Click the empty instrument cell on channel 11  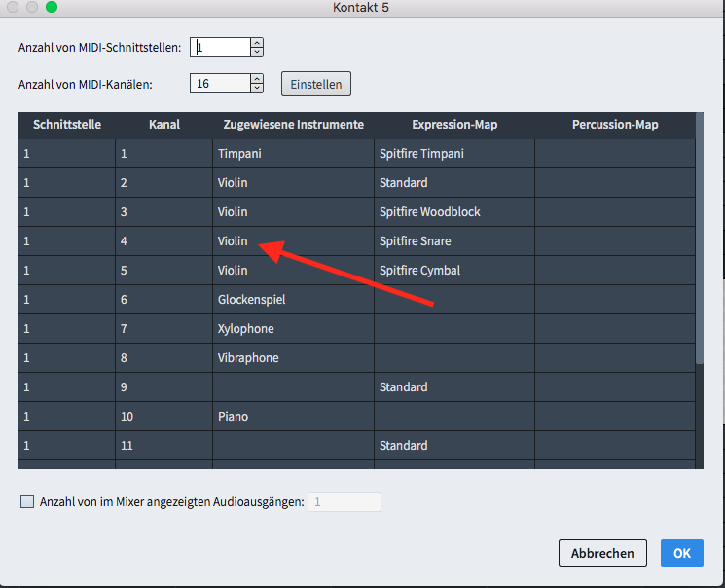pos(294,445)
